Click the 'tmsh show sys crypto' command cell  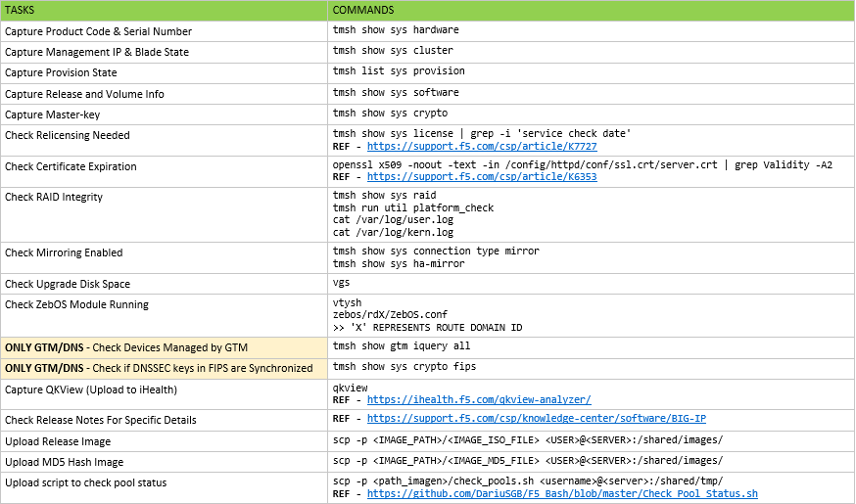[390, 114]
